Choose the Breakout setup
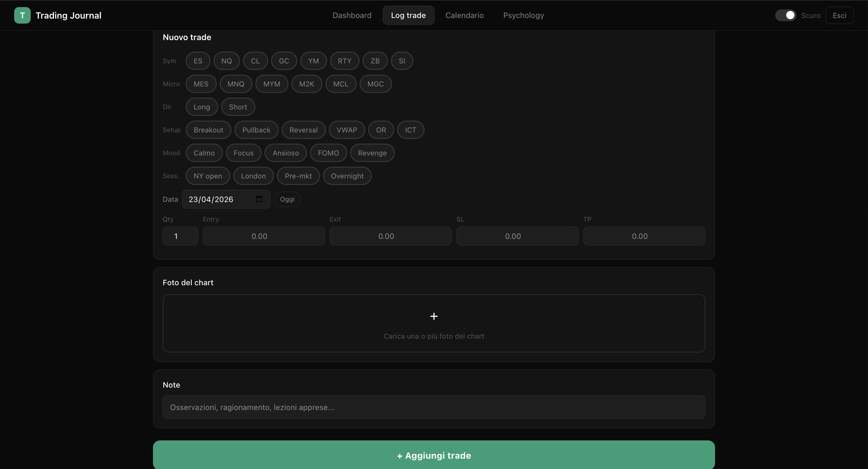Image resolution: width=868 pixels, height=469 pixels. 208,129
